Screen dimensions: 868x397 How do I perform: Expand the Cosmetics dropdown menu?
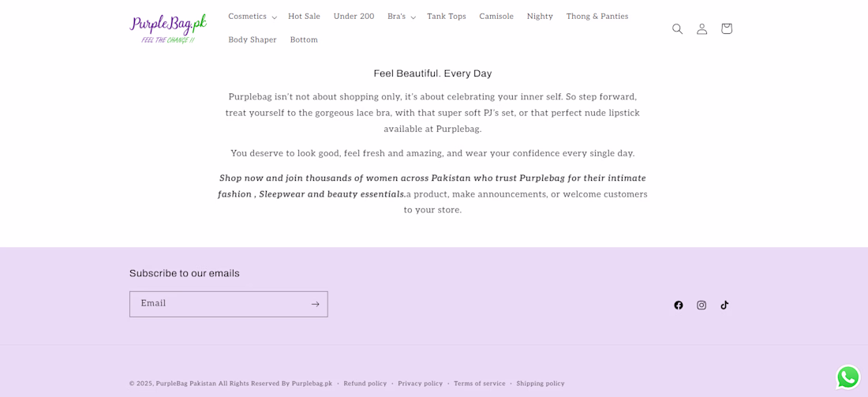pyautogui.click(x=252, y=17)
